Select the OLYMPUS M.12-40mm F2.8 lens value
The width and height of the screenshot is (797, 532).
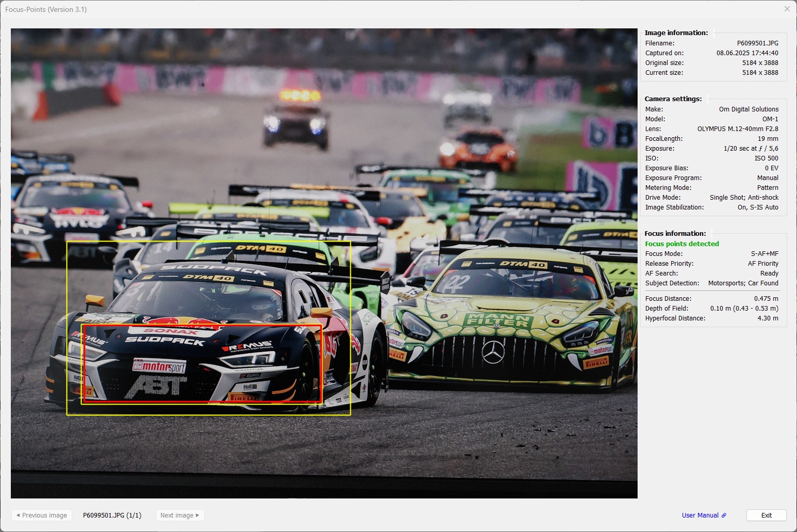coord(737,129)
